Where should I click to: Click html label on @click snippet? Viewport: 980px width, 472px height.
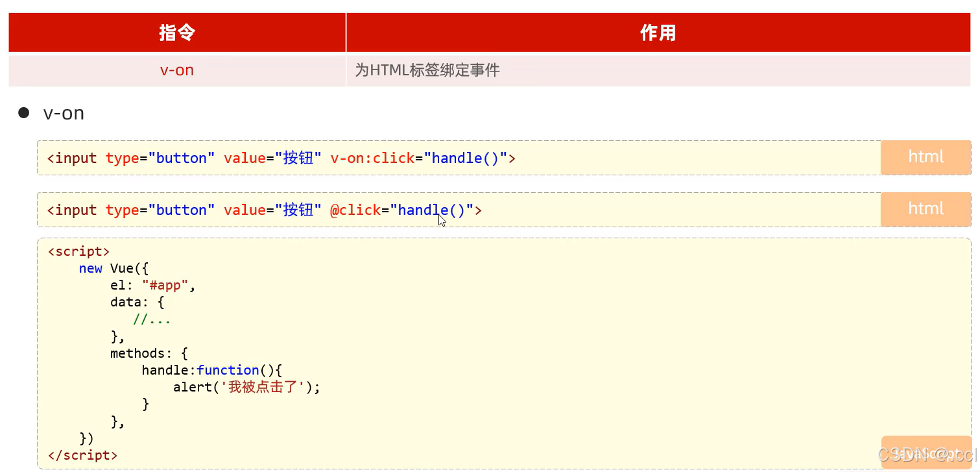[926, 209]
